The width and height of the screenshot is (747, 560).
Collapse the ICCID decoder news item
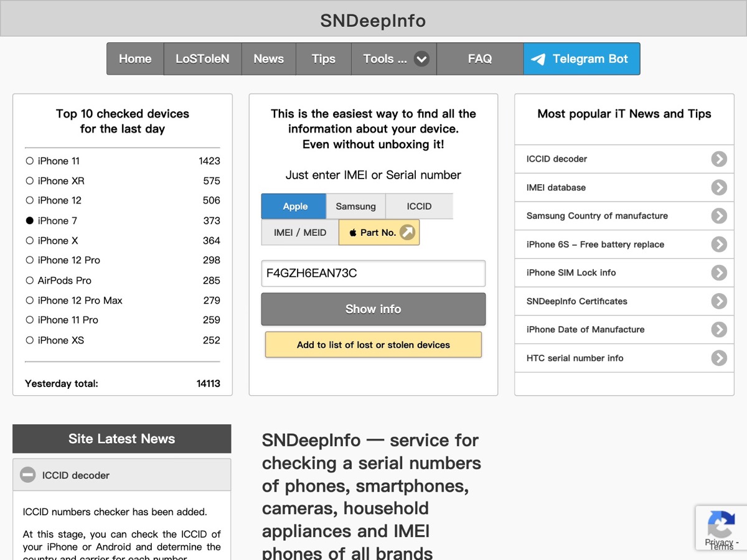(28, 475)
